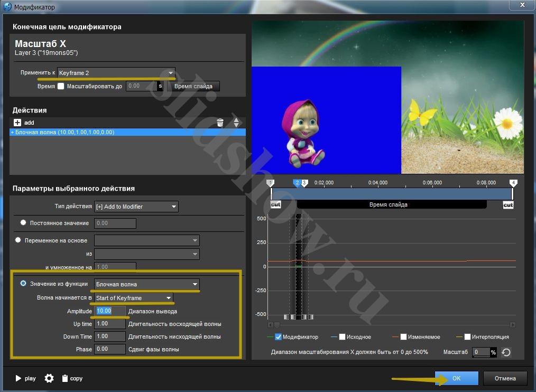
Task: Delete selected action with trash icon
Action: tap(220, 123)
